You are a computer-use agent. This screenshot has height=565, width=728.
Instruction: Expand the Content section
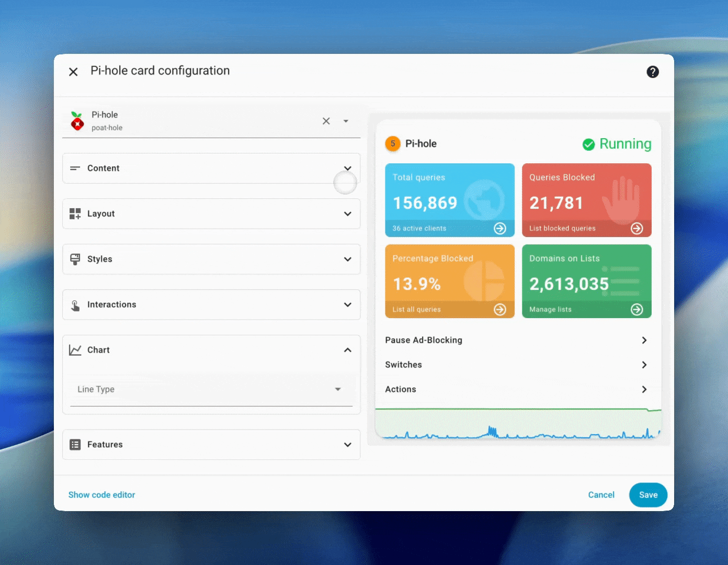pos(347,168)
